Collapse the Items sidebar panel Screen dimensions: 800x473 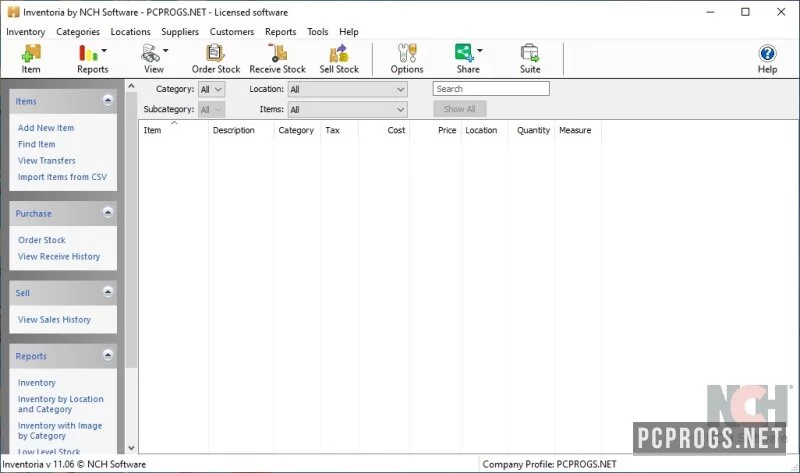(108, 101)
